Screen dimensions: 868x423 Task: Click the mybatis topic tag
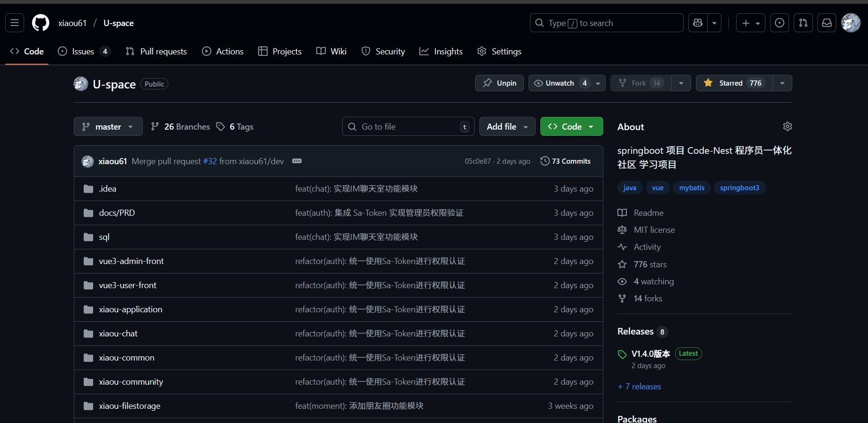point(692,188)
